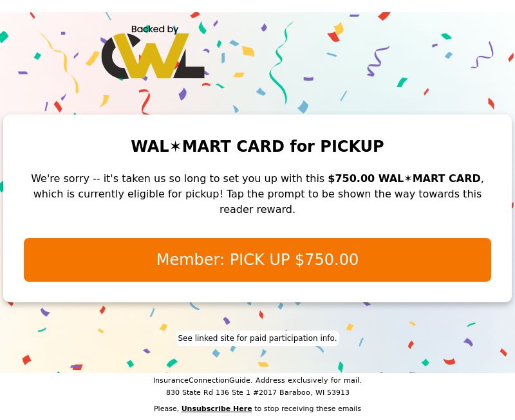This screenshot has width=515, height=420.
Task: Click the bold "$750.00 WAL✶MART CARD" text
Action: tap(404, 179)
